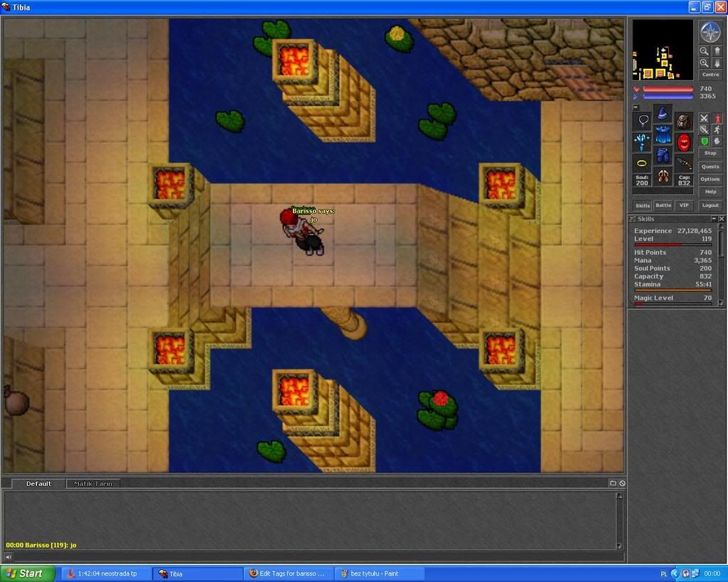This screenshot has height=582, width=728.
Task: Toggle the Skills window
Action: coord(643,205)
